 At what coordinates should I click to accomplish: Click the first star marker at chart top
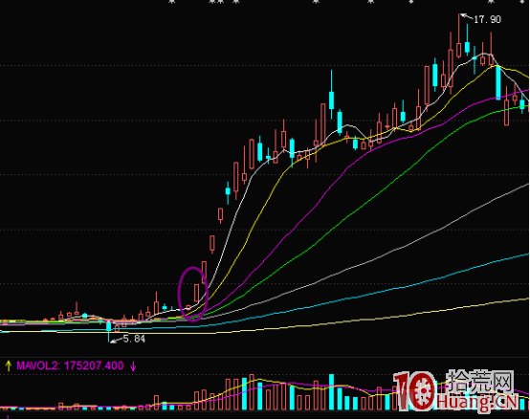coord(172,2)
